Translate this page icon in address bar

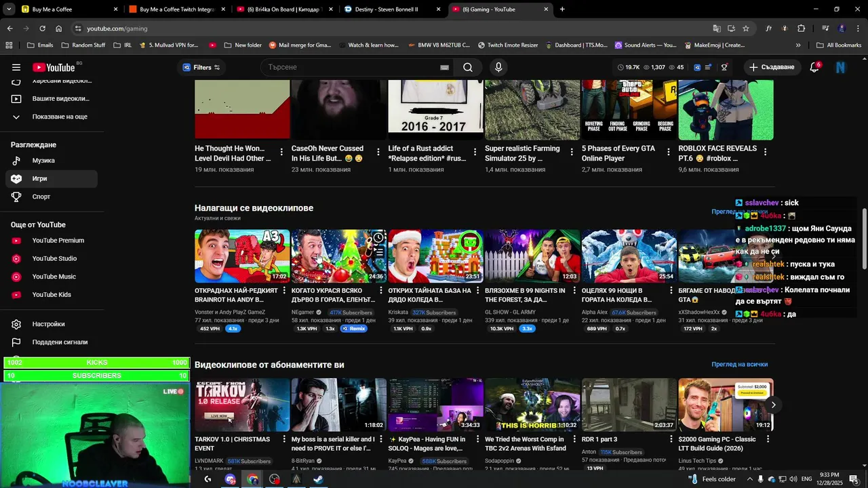(x=717, y=28)
